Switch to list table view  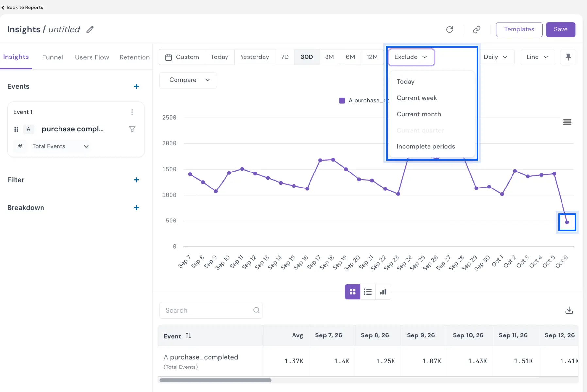click(x=368, y=292)
